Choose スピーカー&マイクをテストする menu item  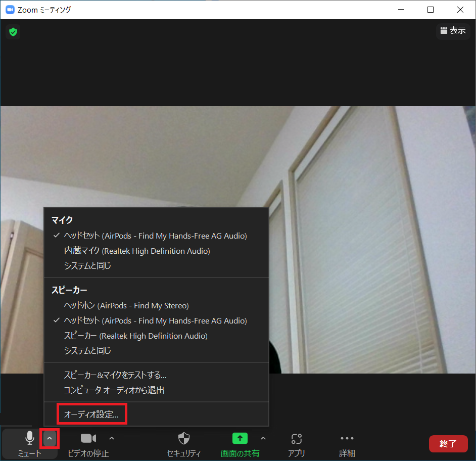click(156, 375)
